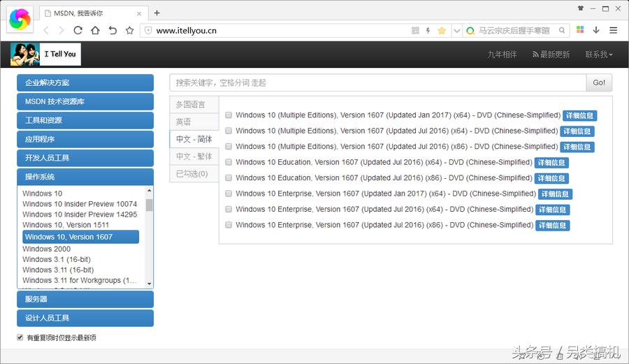
Task: Open the browser home page icon
Action: coord(95,31)
